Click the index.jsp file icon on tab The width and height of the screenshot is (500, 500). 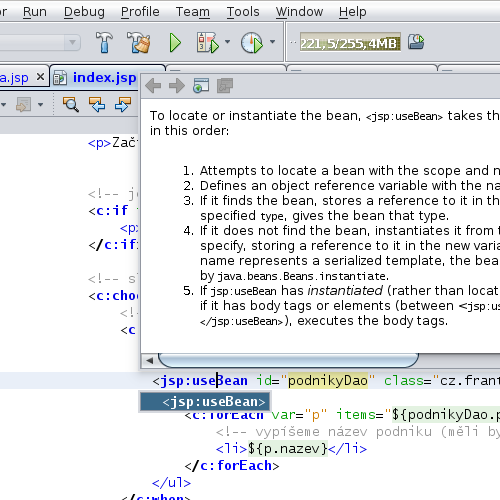pos(60,78)
